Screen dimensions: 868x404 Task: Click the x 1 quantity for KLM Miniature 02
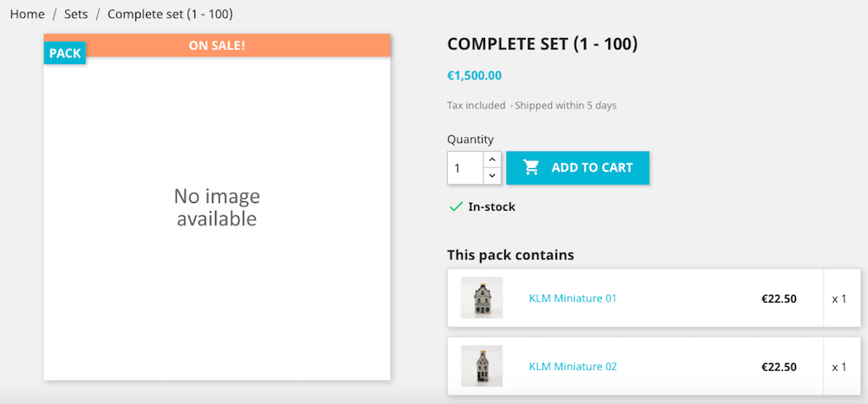click(x=839, y=367)
